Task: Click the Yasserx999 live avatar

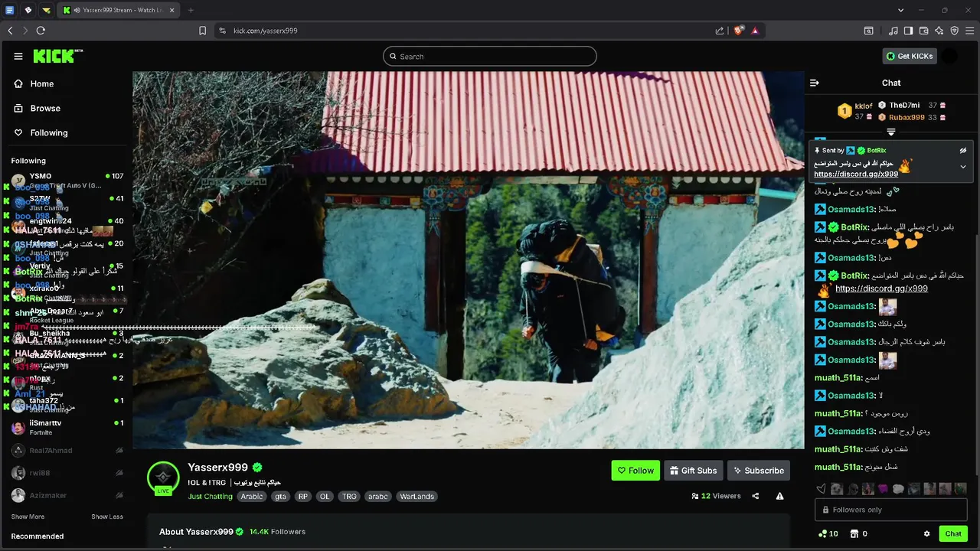Action: point(163,478)
